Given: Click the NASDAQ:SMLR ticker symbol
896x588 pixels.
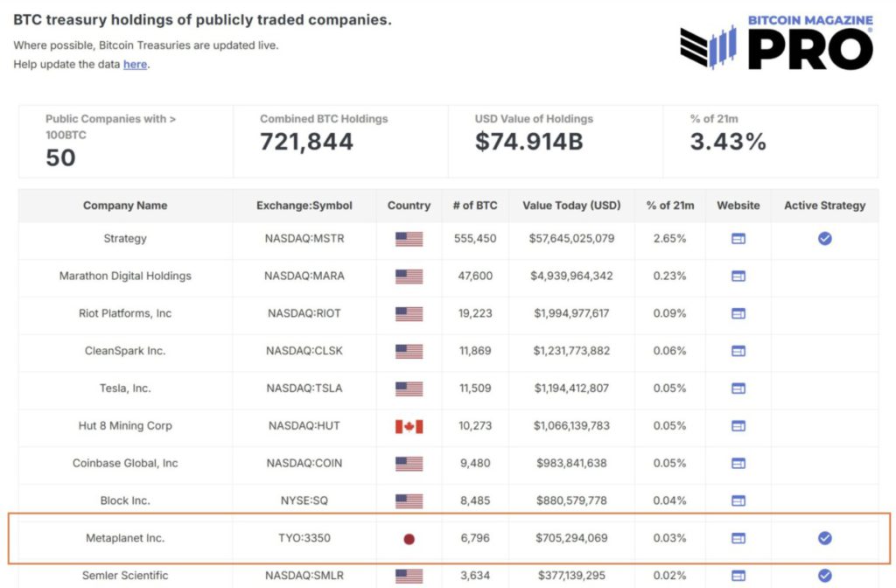Looking at the screenshot, I should (304, 576).
